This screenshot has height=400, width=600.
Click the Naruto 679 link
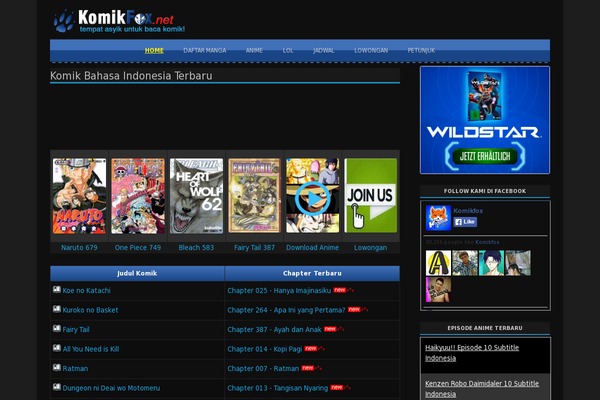79,248
